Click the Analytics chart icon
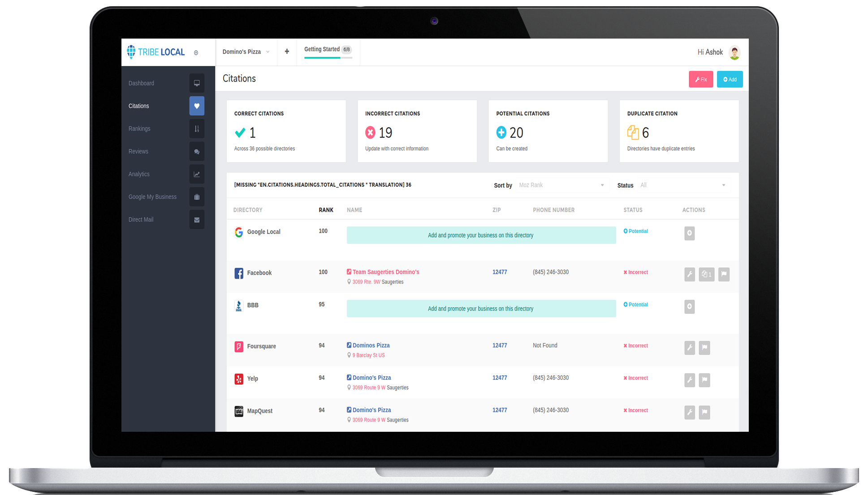Image resolution: width=868 pixels, height=495 pixels. pos(197,174)
